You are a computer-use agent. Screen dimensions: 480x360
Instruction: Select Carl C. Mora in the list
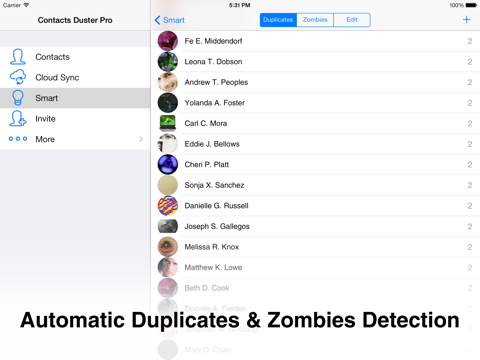tap(315, 123)
